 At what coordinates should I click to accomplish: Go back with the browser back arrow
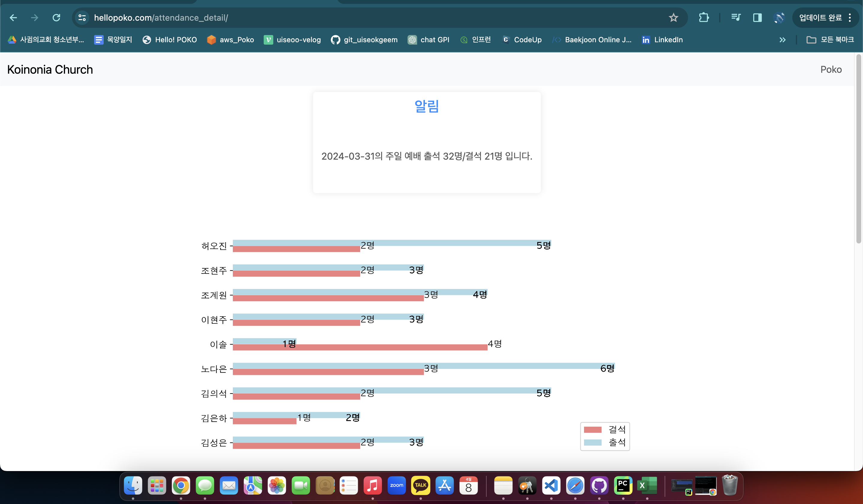pyautogui.click(x=13, y=17)
